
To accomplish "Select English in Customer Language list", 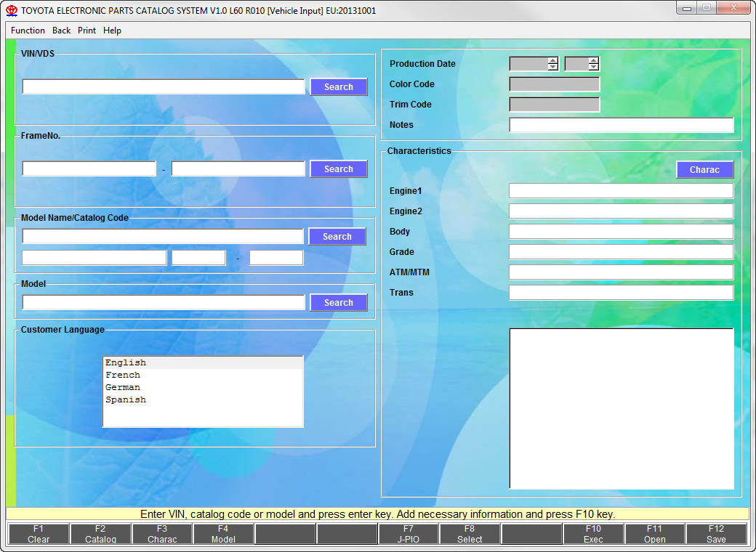I will (203, 362).
